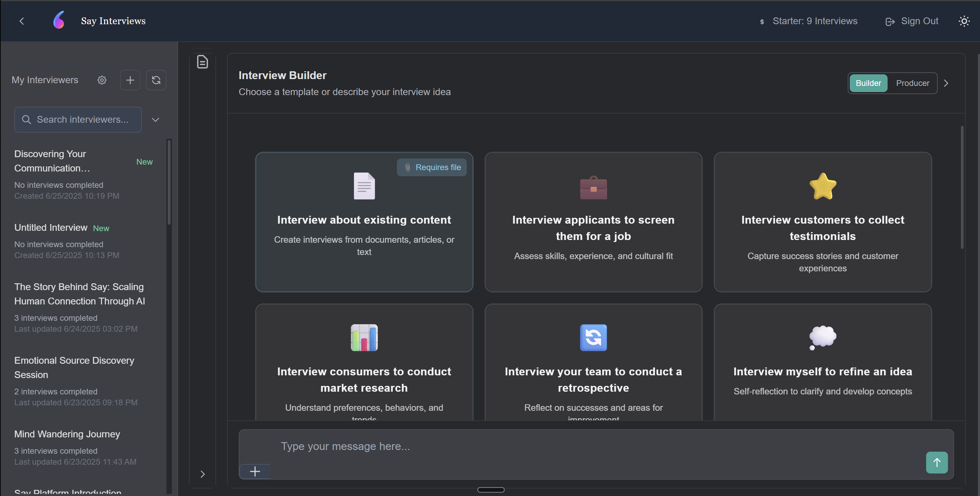Open the document panel icon

[203, 62]
